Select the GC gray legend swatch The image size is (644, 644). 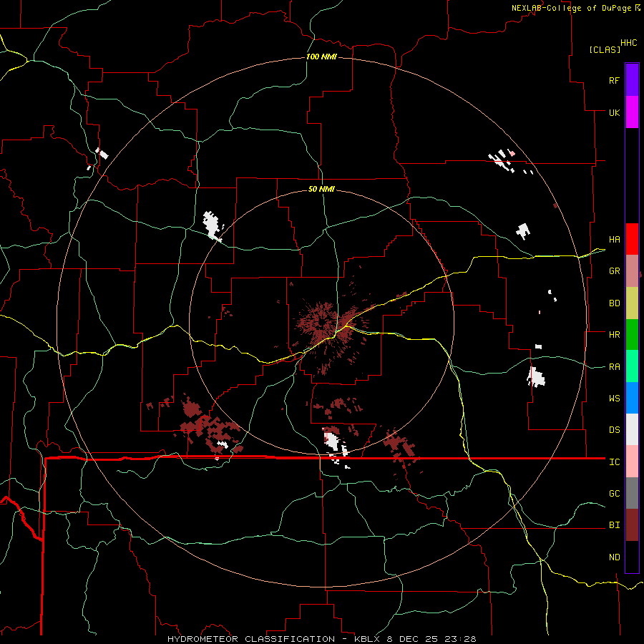pos(632,493)
